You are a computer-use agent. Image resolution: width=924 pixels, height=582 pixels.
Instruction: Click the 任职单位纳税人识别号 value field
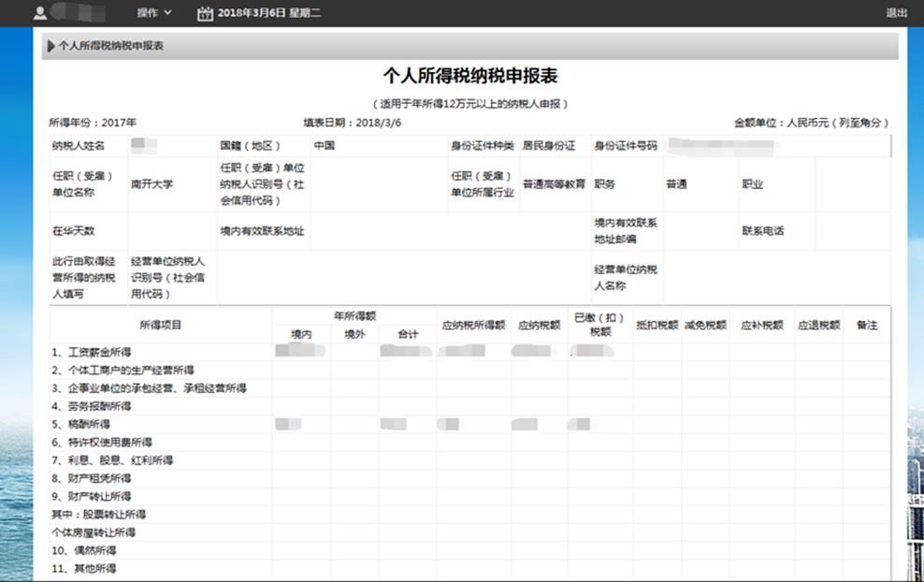[x=379, y=184]
